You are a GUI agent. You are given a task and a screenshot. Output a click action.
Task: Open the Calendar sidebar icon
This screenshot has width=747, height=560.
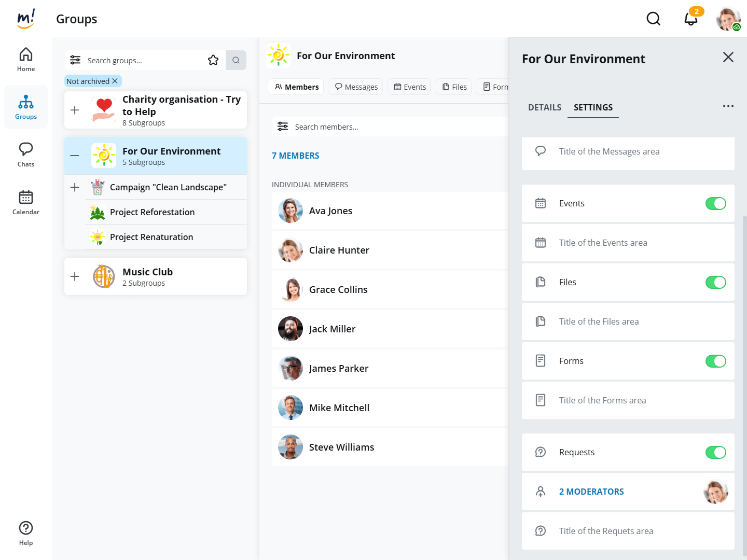point(26,202)
